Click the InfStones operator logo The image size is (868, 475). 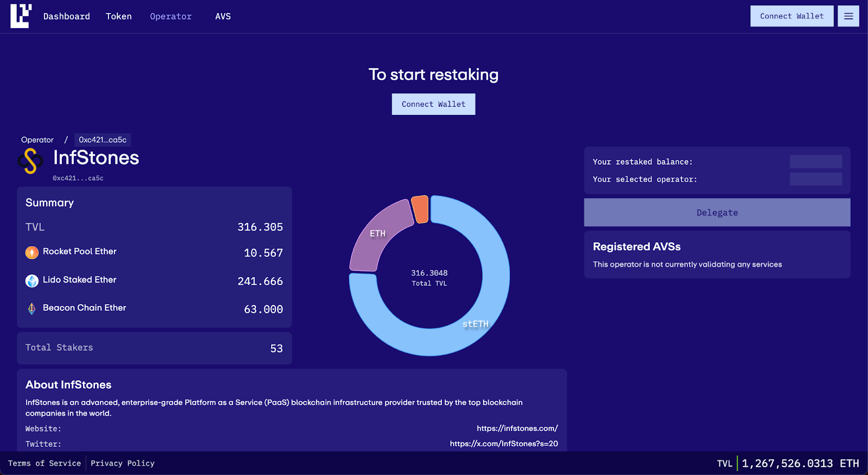click(30, 161)
